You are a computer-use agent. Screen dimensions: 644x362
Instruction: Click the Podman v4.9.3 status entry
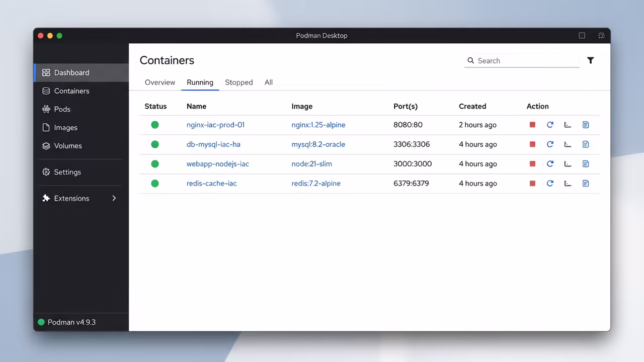66,322
